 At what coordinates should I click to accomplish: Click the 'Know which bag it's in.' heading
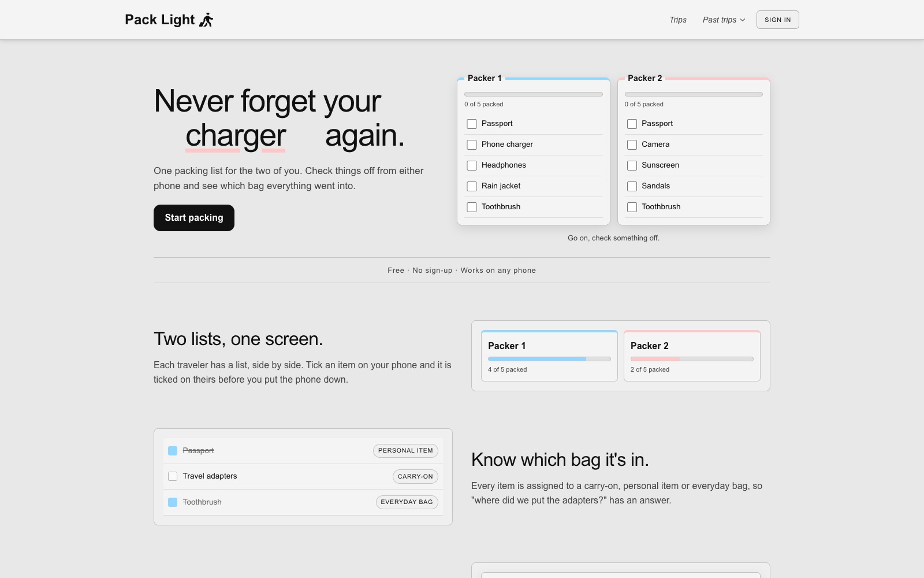pyautogui.click(x=560, y=460)
